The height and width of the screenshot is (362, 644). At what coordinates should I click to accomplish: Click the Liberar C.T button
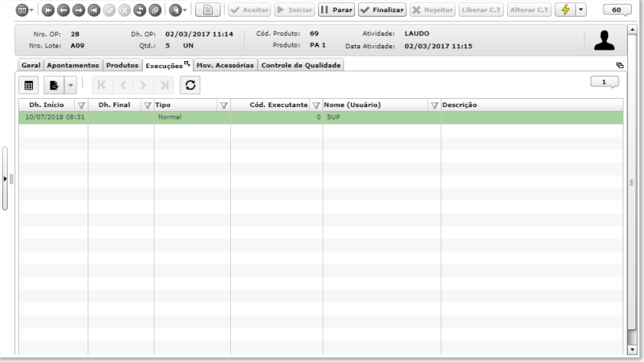[x=481, y=10]
